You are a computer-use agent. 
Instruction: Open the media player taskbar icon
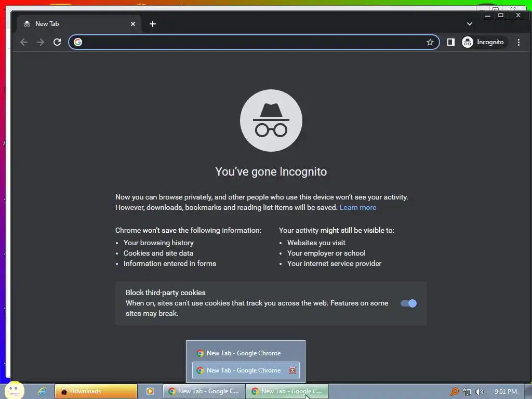pos(150,391)
